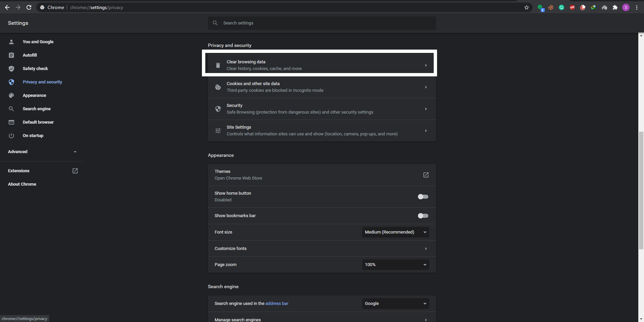644x322 pixels.
Task: Select the Privacy and security key icon
Action: pyautogui.click(x=11, y=82)
